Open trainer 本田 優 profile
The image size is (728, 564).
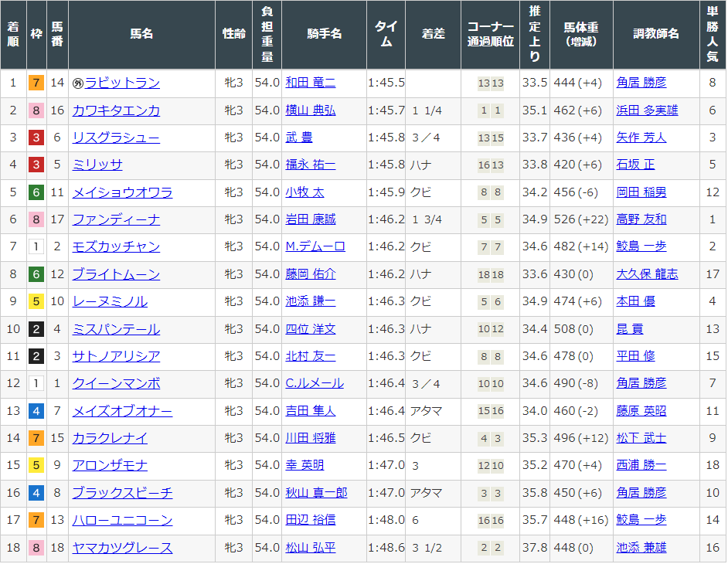click(x=635, y=301)
